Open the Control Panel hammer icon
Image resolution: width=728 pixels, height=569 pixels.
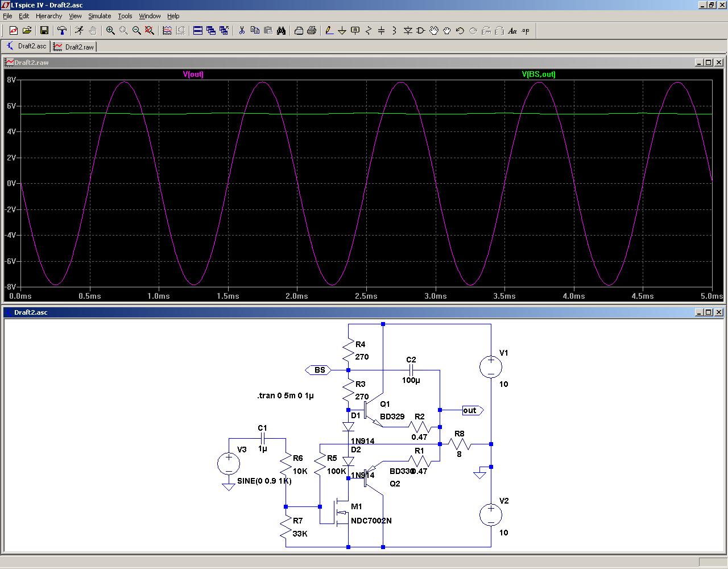62,31
